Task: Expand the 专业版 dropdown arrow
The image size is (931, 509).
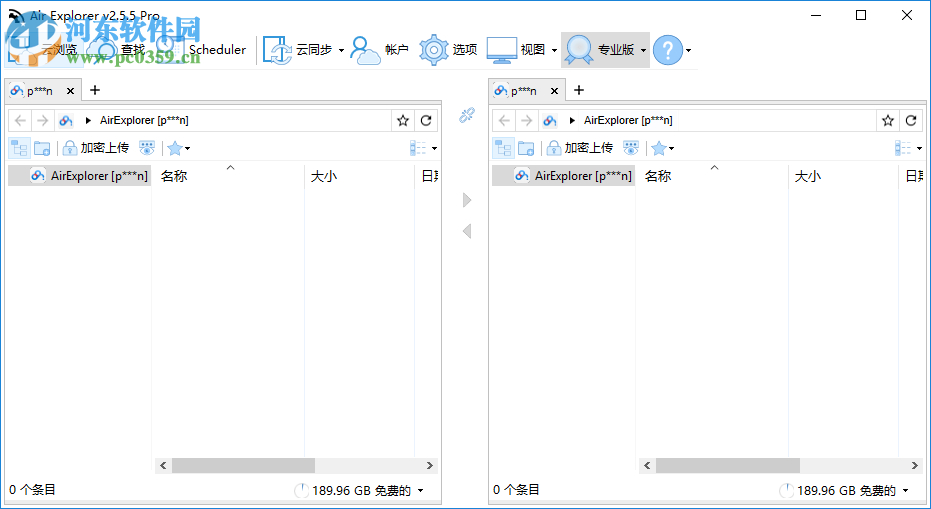Action: click(x=643, y=50)
